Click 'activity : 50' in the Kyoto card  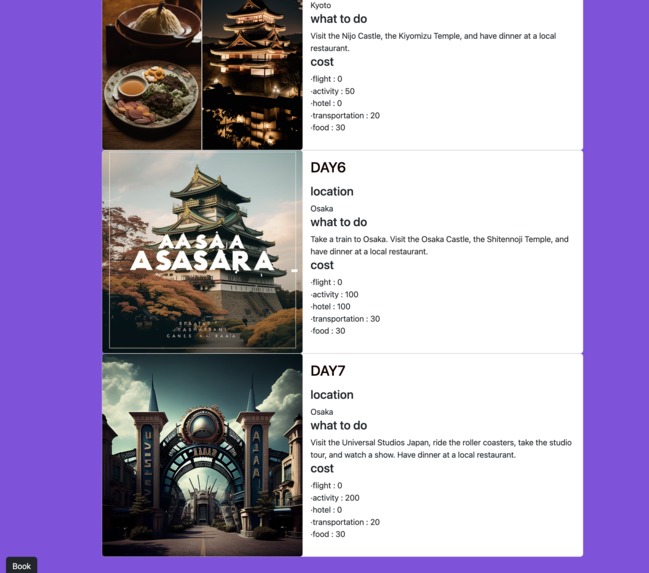click(x=332, y=91)
